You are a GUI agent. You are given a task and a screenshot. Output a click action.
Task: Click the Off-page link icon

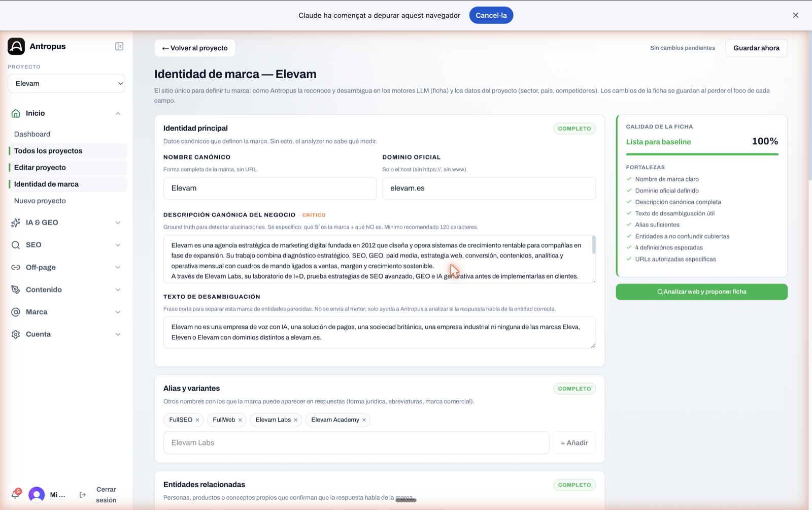[16, 267]
